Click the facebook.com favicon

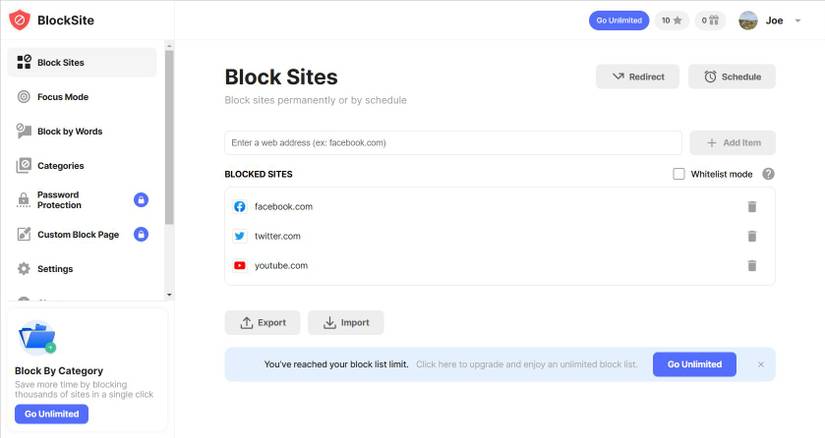point(239,206)
